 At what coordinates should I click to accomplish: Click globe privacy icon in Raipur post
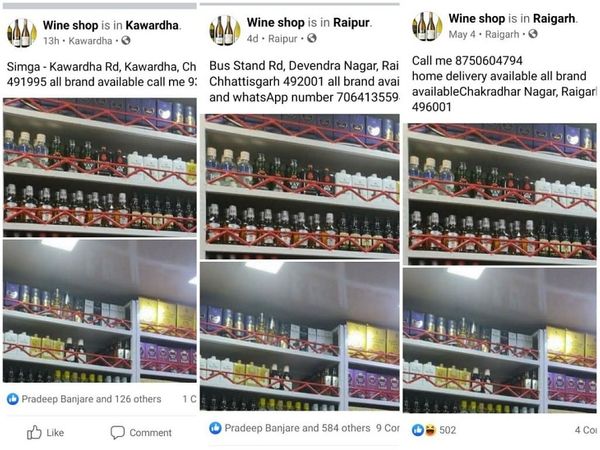tap(312, 38)
